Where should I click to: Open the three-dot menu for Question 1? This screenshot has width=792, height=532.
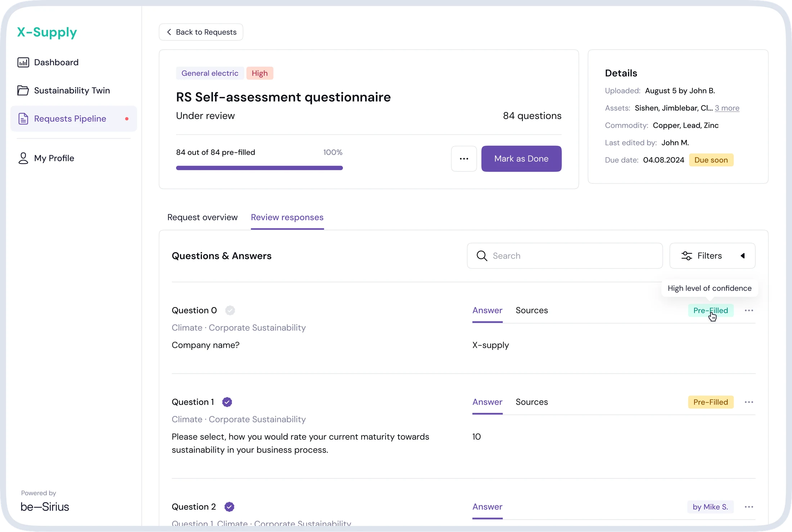pos(749,402)
